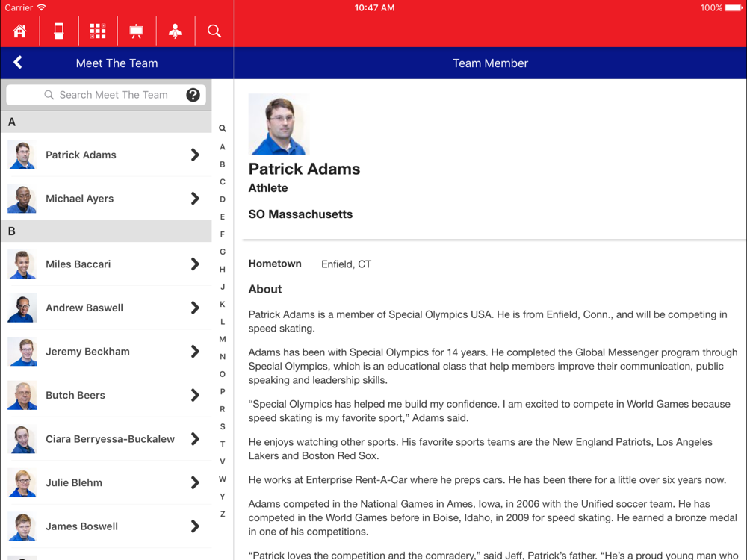The width and height of the screenshot is (747, 560).
Task: Jump to letter O in index
Action: [223, 374]
